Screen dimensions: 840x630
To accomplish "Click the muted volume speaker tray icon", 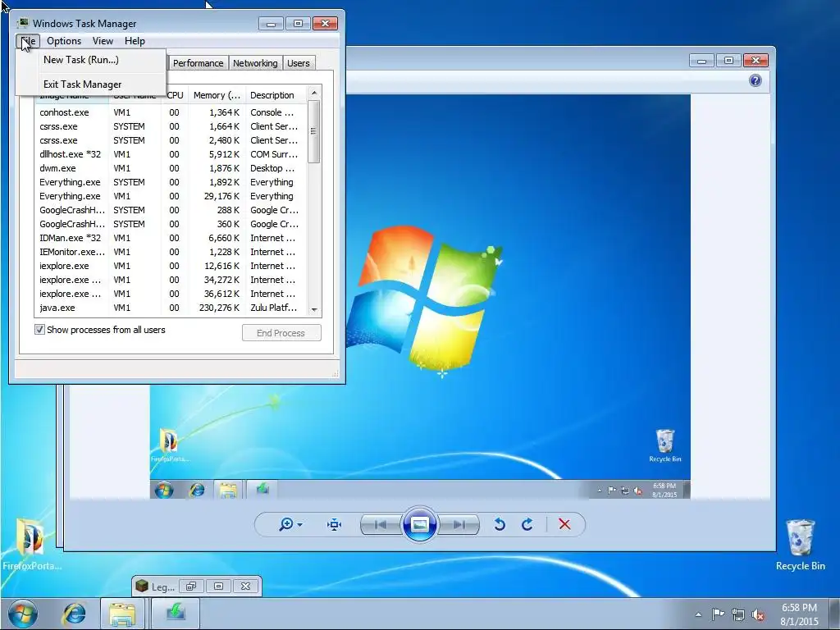I will [x=757, y=614].
